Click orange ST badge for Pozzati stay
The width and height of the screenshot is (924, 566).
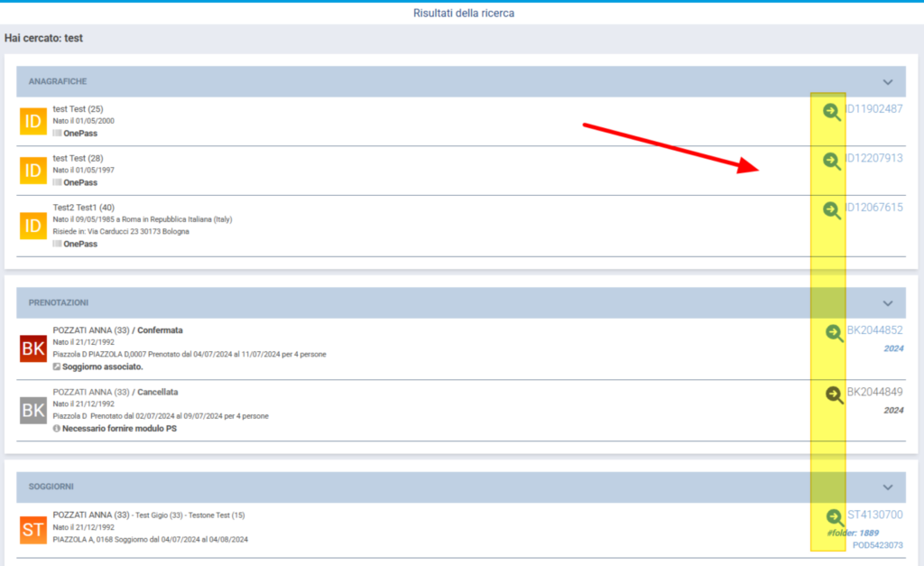(x=33, y=529)
